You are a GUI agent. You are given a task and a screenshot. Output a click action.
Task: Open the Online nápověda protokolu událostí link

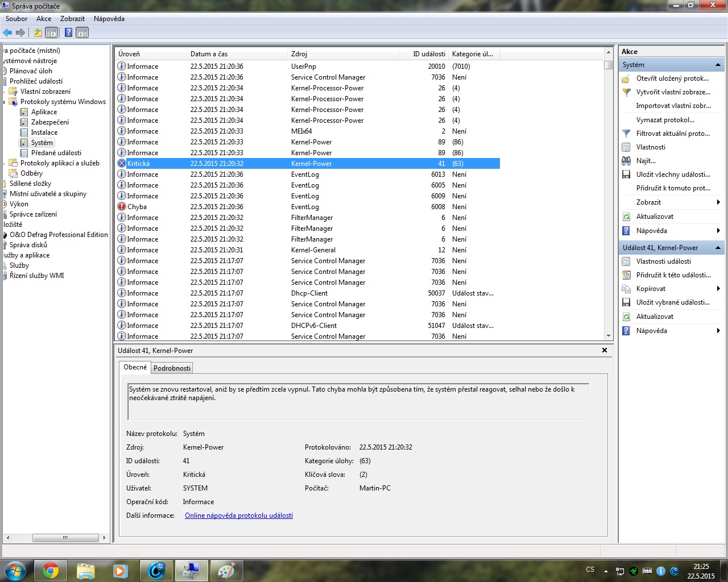click(239, 516)
